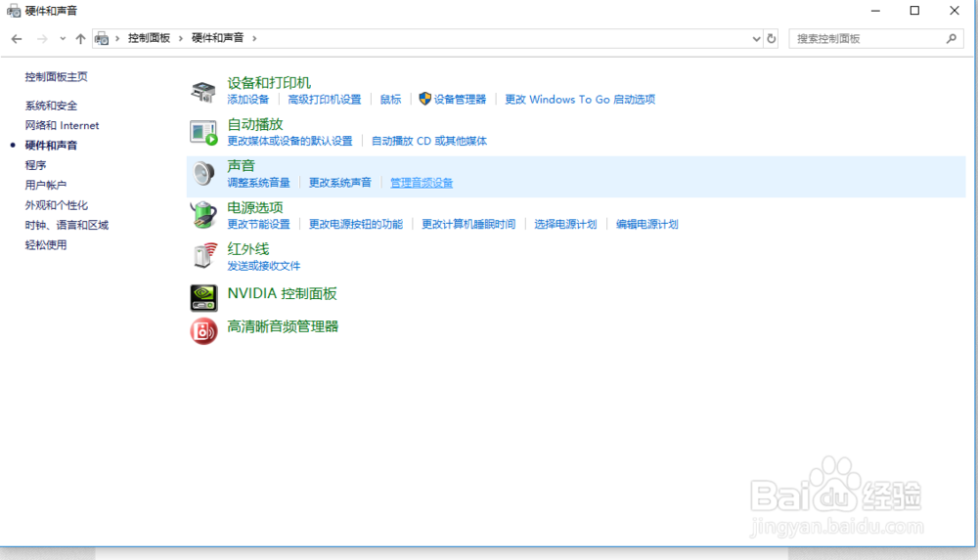This screenshot has width=978, height=560.
Task: Close the 硬件和声音 window
Action: [955, 11]
